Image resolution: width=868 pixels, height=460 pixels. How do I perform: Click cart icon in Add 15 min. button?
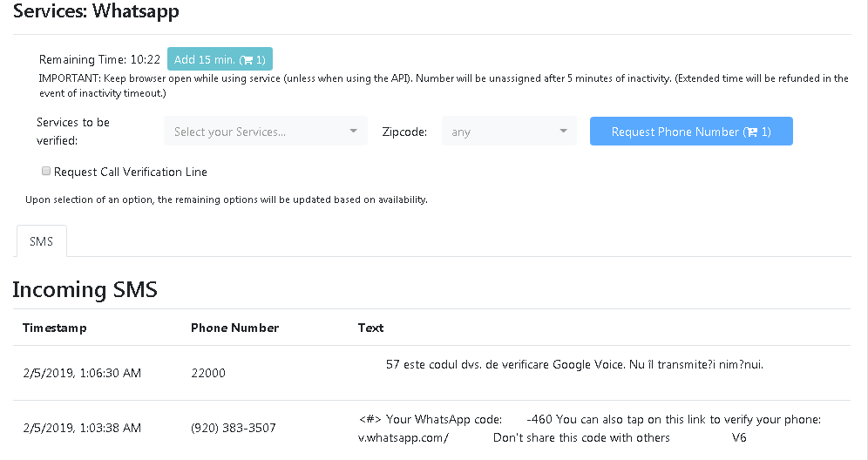(248, 60)
